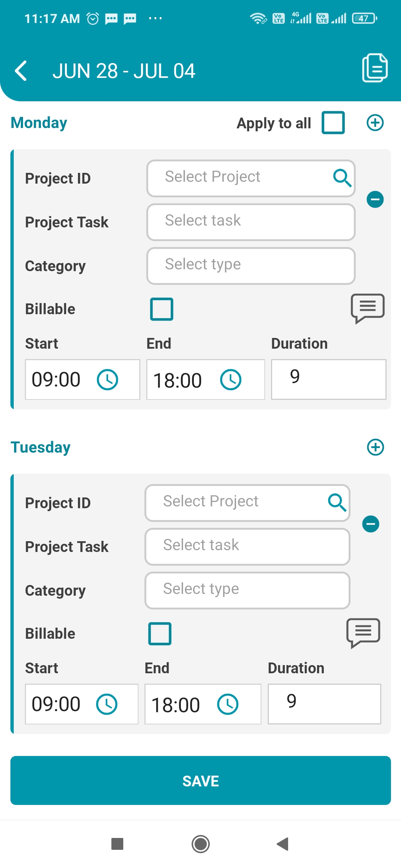Open the copy timesheet document icon
The image size is (401, 868).
pyautogui.click(x=375, y=68)
